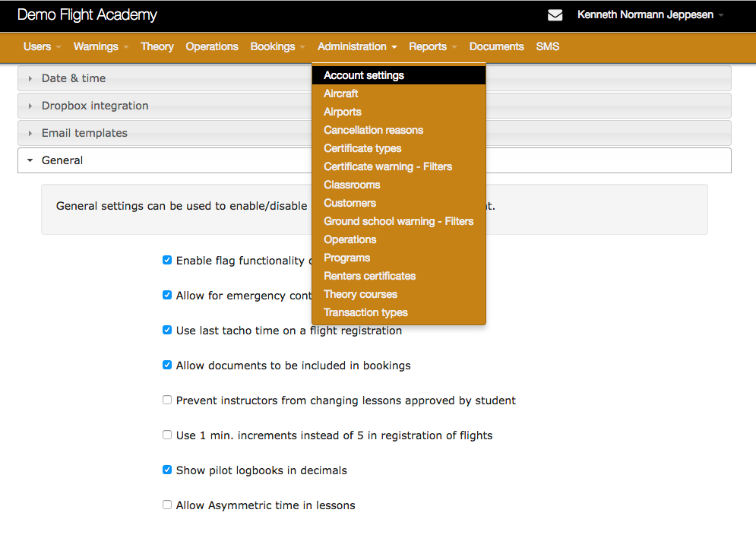
Task: Open Programs menu entry
Action: (399, 258)
